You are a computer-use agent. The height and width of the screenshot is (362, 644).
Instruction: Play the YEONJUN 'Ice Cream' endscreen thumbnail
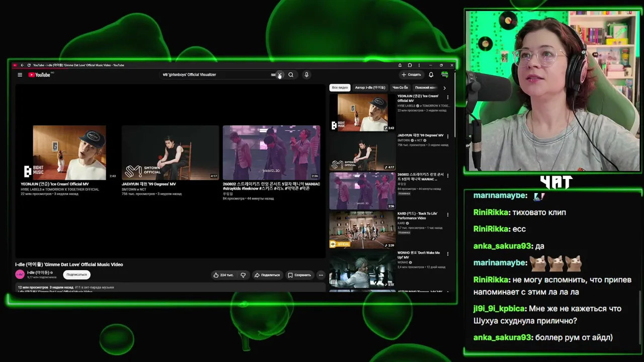coord(69,153)
